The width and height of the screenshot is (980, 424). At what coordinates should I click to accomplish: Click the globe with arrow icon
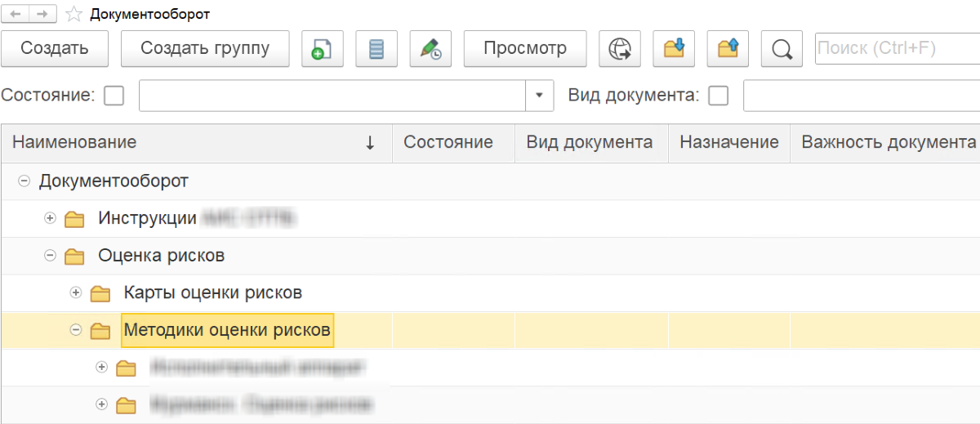[620, 48]
